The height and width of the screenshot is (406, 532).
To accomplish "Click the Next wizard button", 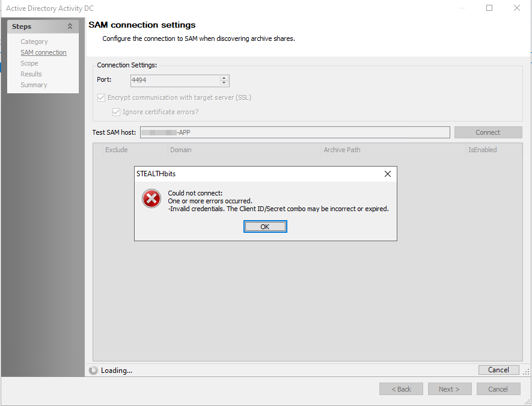I will [x=450, y=389].
